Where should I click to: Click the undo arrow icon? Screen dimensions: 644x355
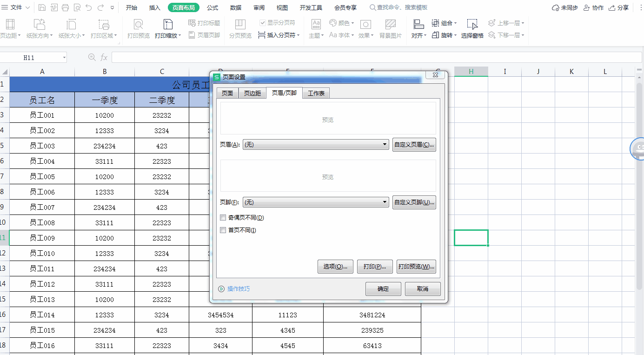[x=89, y=7]
